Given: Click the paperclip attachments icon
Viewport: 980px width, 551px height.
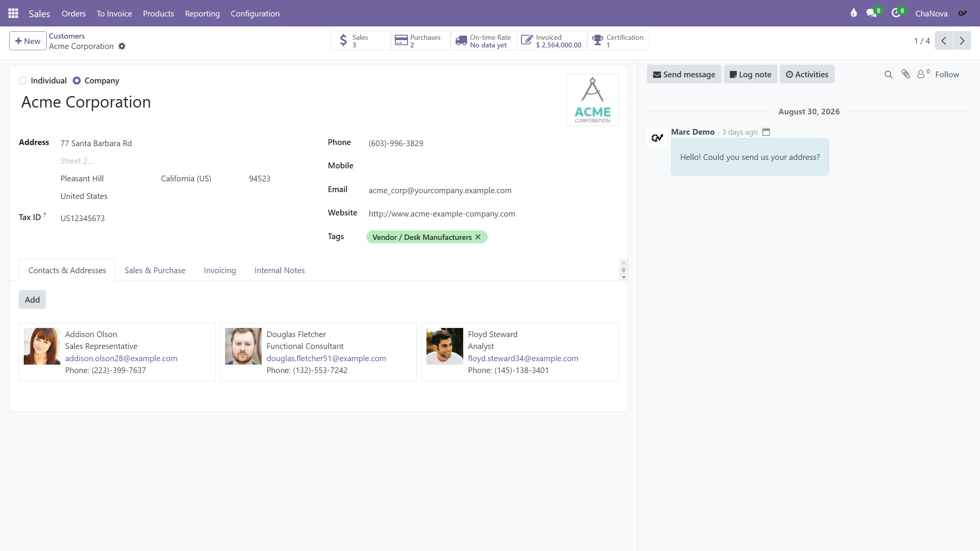Looking at the screenshot, I should [906, 74].
